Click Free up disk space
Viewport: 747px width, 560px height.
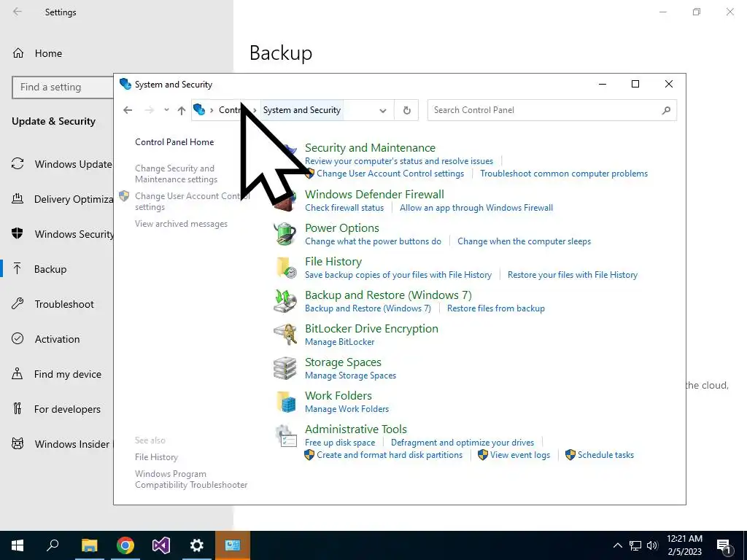point(340,443)
